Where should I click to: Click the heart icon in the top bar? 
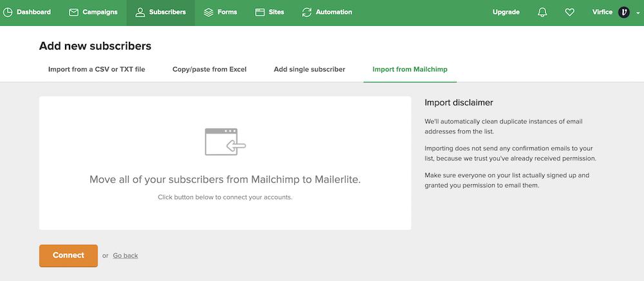[x=569, y=12]
